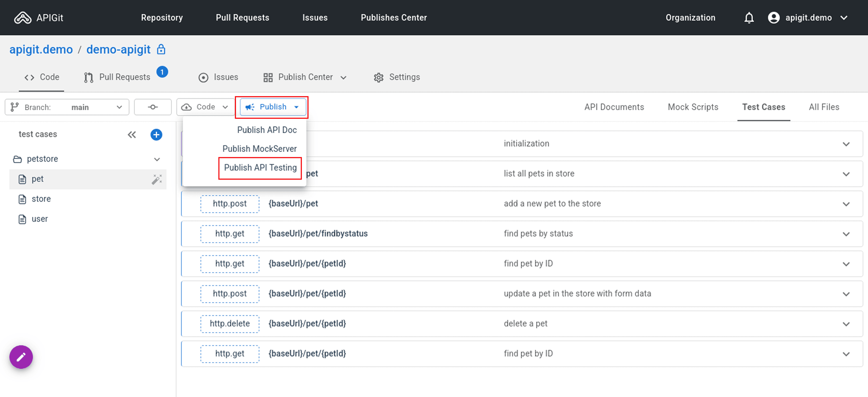Add a new test case with plus icon
This screenshot has width=868, height=397.
(x=156, y=135)
